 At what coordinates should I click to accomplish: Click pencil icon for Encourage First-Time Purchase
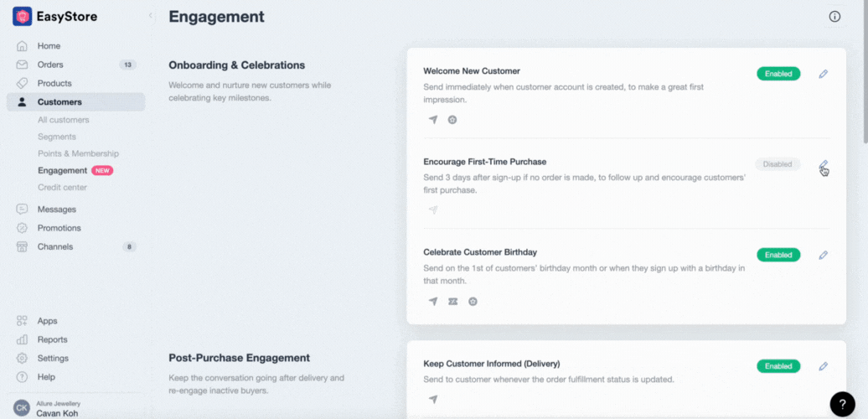[823, 164]
